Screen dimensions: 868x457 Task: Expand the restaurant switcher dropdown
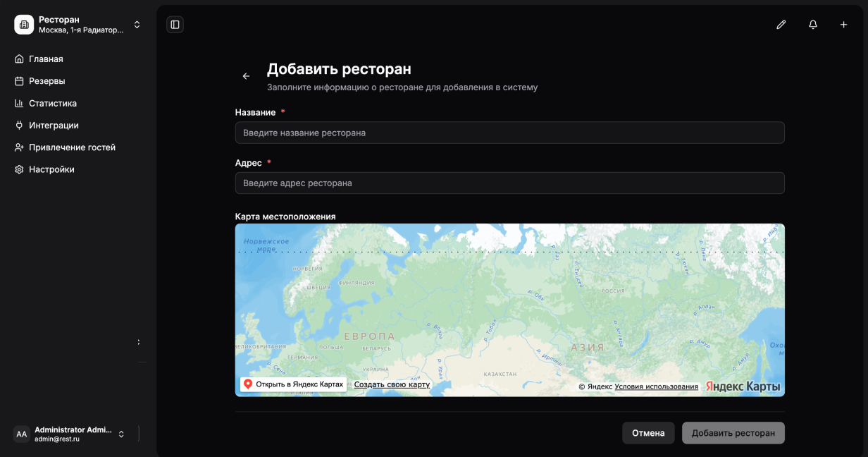(x=137, y=25)
